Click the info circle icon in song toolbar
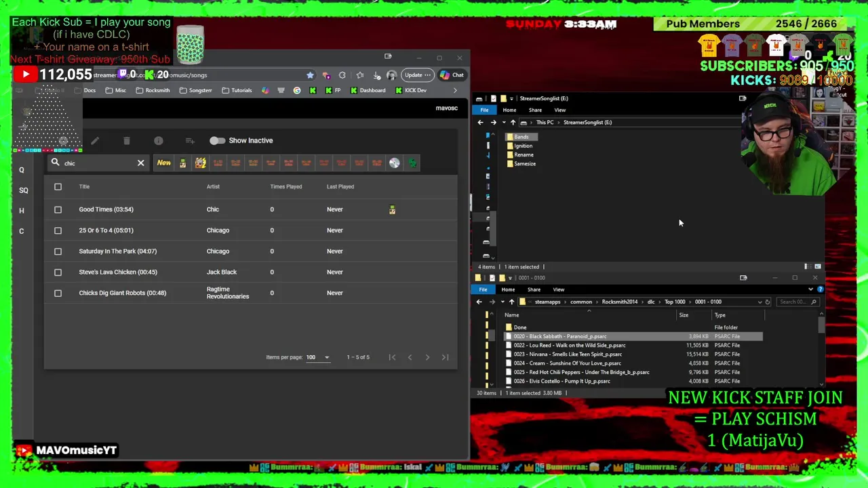This screenshot has width=868, height=488. 158,140
